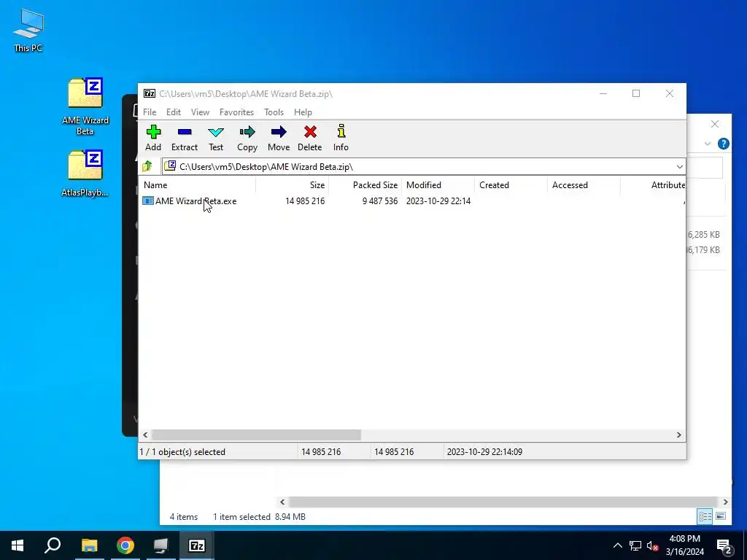This screenshot has width=747, height=560.
Task: Expand the address bar path dropdown
Action: [679, 167]
